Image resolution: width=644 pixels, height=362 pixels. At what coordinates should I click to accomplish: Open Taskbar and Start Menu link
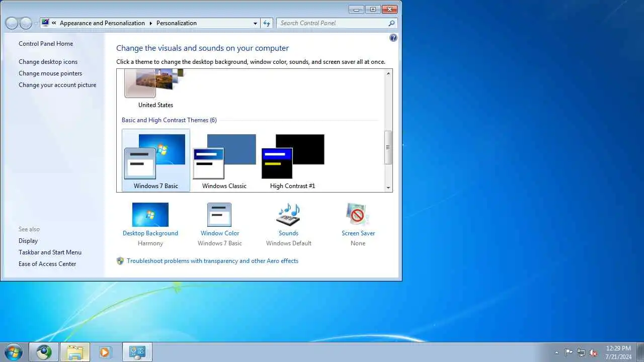point(50,252)
